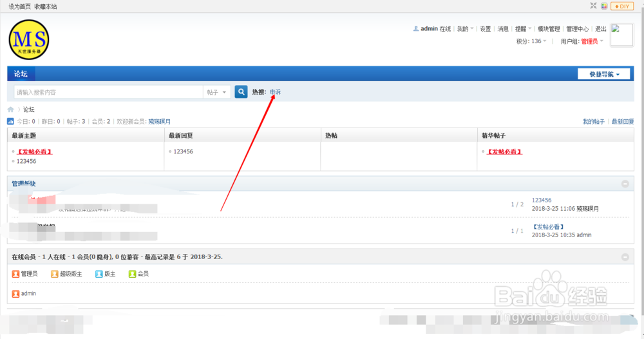644x339 pixels.
Task: Click the 会员 legend icon
Action: pos(132,274)
